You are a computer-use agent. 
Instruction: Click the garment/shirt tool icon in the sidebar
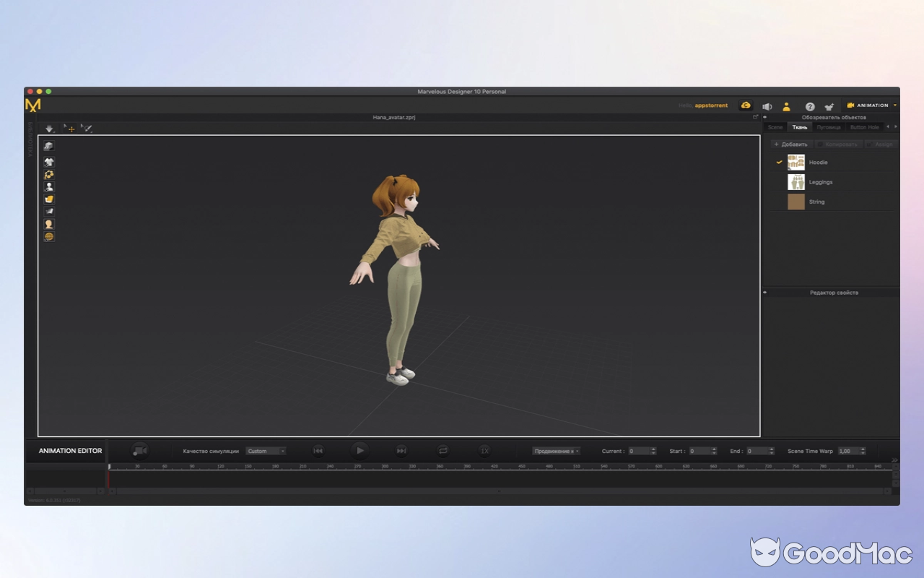pyautogui.click(x=48, y=161)
